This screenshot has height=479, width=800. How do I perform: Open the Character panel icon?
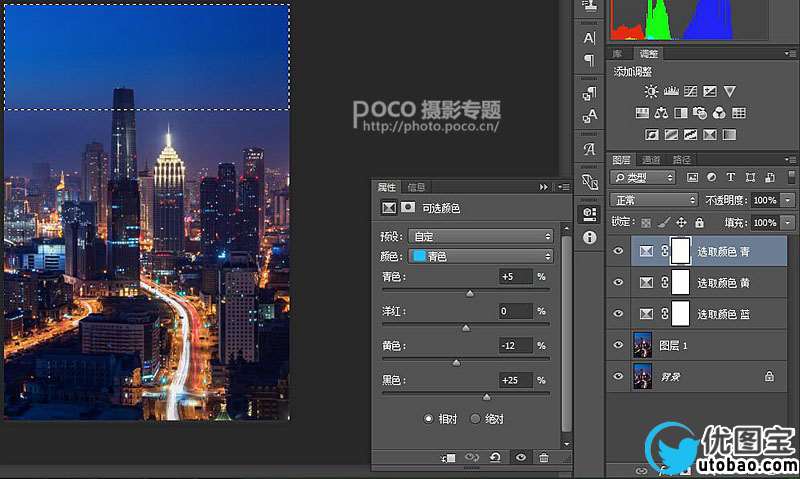tap(589, 38)
